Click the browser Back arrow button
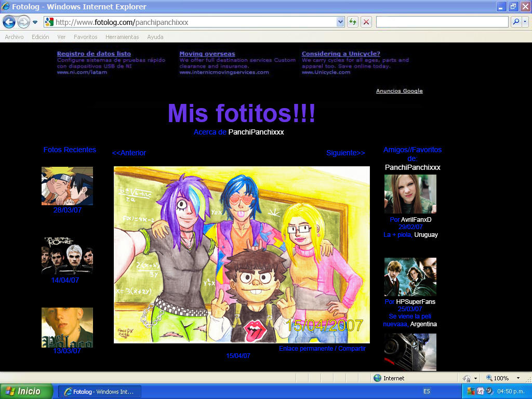The image size is (532, 399). click(x=9, y=22)
